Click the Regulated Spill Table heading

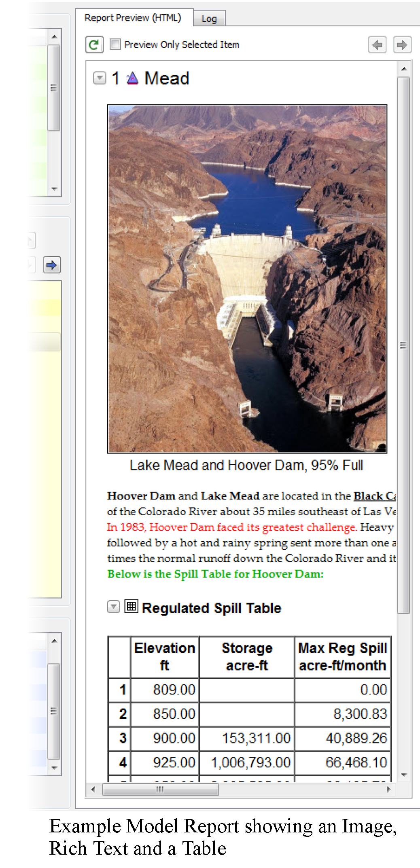[211, 608]
